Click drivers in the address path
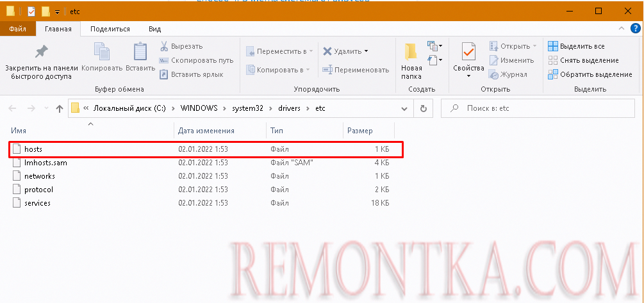Viewport: 644px width, 303px height. point(289,108)
